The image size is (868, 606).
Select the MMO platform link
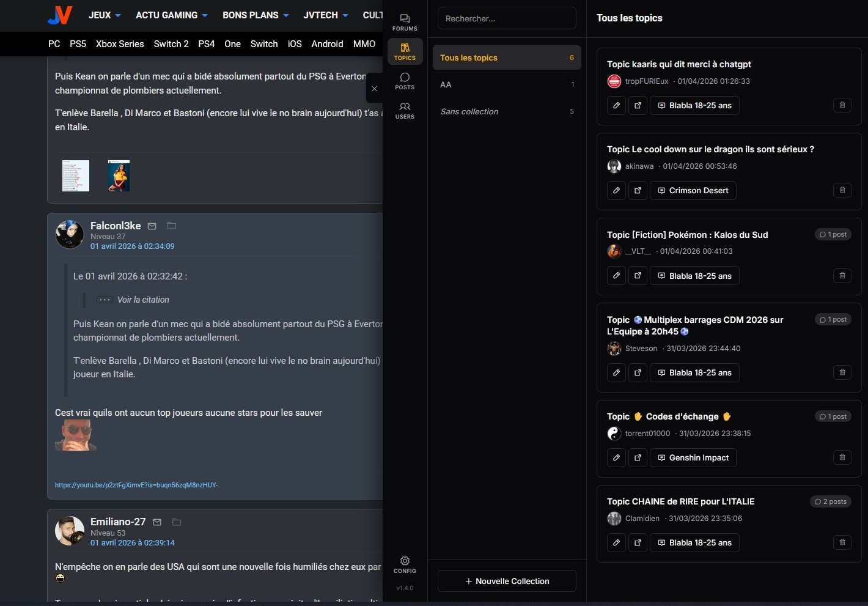point(364,44)
